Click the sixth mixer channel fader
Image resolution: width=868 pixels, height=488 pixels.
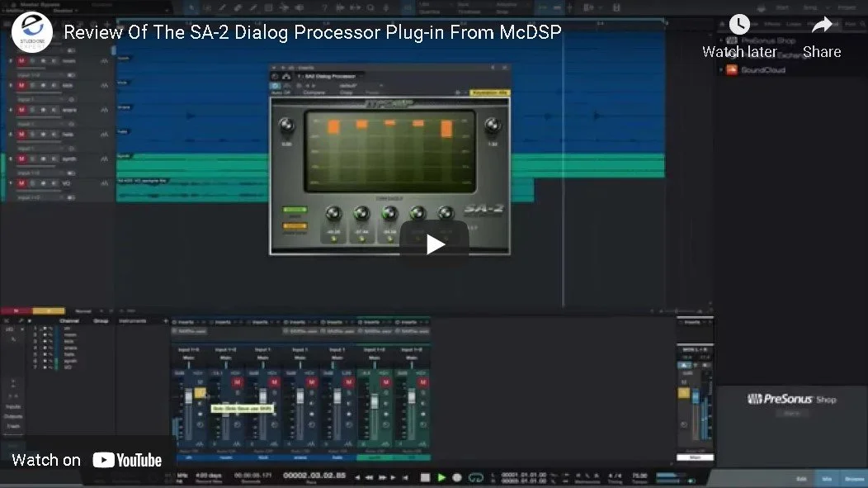coord(375,401)
